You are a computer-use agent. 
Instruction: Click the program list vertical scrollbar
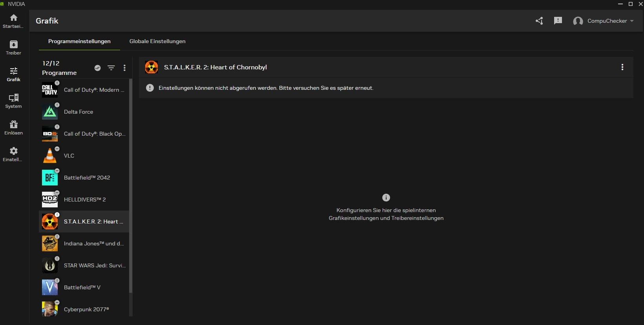point(131,186)
